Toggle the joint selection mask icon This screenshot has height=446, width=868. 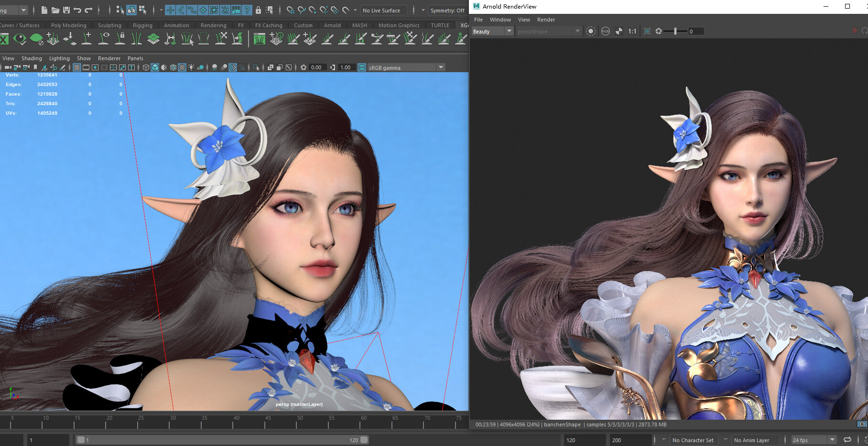(181, 10)
